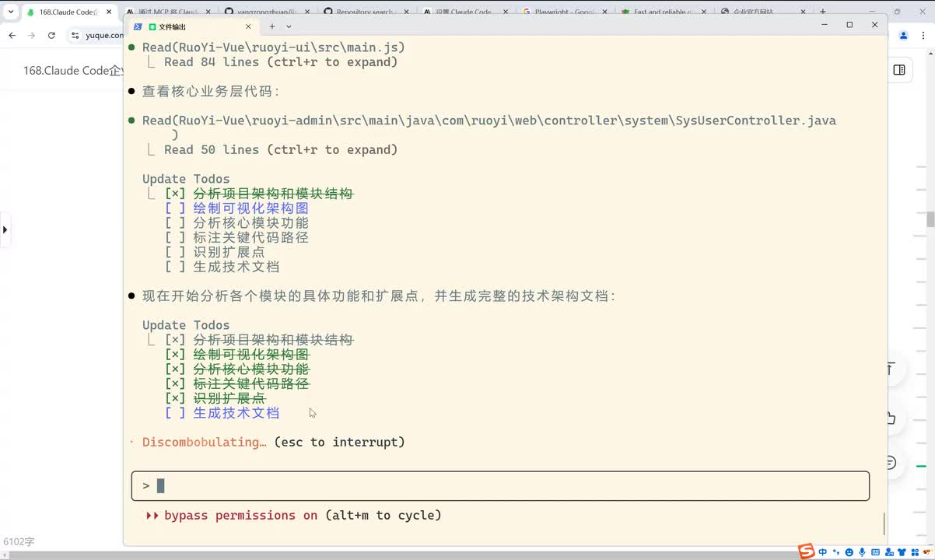935x560 pixels.
Task: Toggle Chinese/English mode on Sogou bar
Action: click(823, 552)
